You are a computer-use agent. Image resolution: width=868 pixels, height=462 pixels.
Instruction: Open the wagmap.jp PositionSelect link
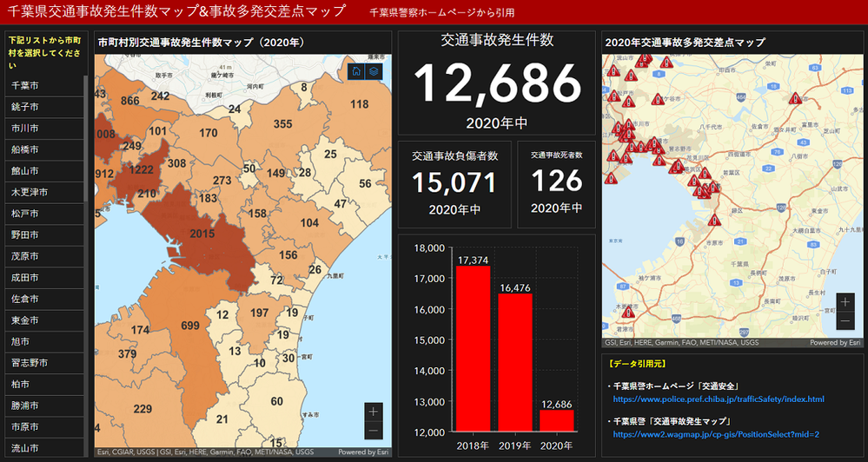[x=716, y=434]
